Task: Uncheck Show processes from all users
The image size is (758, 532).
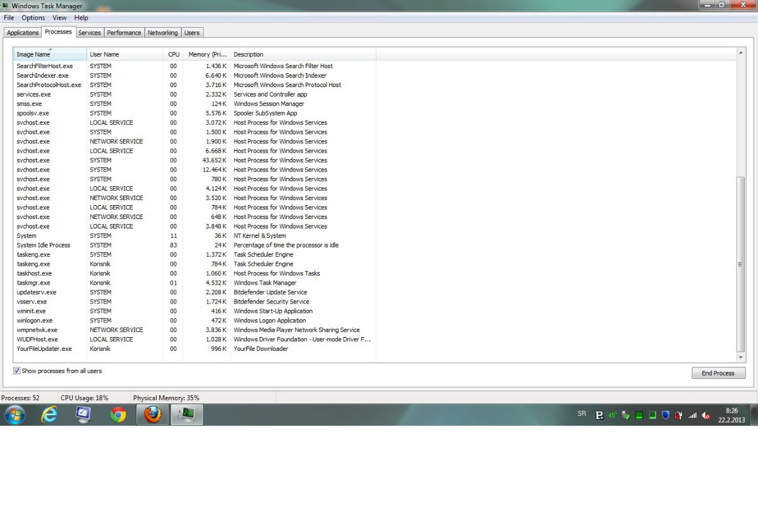Action: pyautogui.click(x=17, y=371)
